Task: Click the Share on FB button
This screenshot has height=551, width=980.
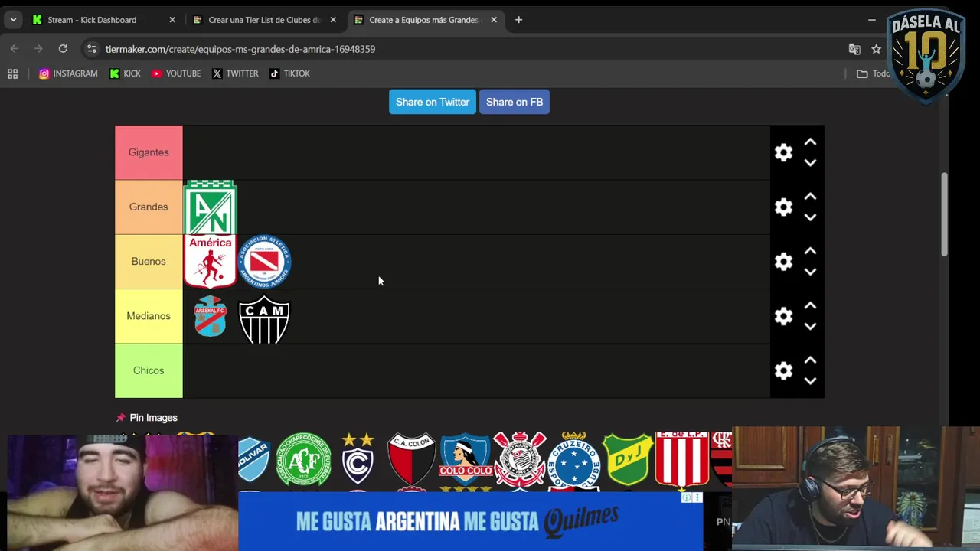Action: (514, 102)
